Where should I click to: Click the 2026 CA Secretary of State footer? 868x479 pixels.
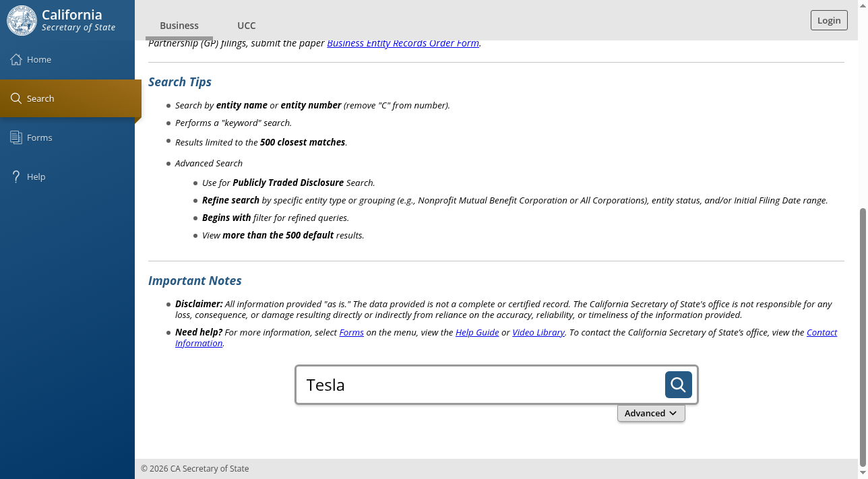[195, 469]
